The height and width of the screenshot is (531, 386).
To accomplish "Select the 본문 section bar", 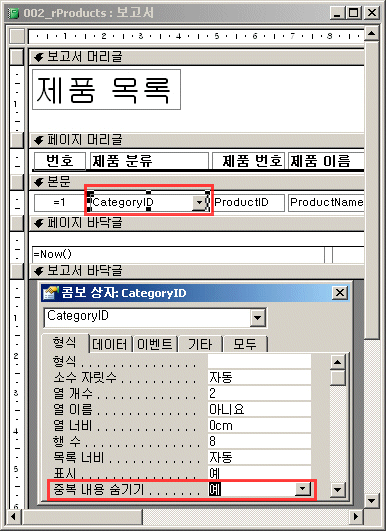I will click(197, 182).
